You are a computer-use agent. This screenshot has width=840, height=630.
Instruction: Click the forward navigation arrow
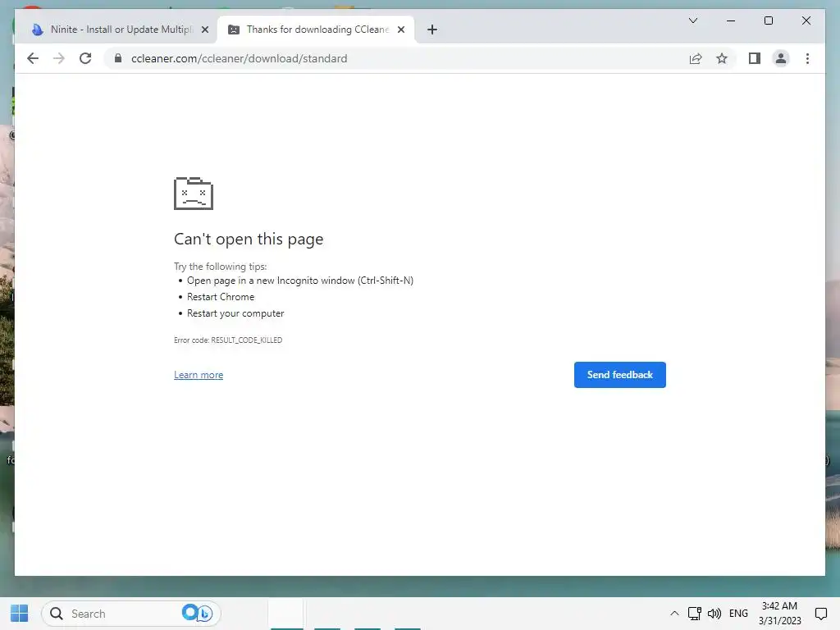[59, 58]
